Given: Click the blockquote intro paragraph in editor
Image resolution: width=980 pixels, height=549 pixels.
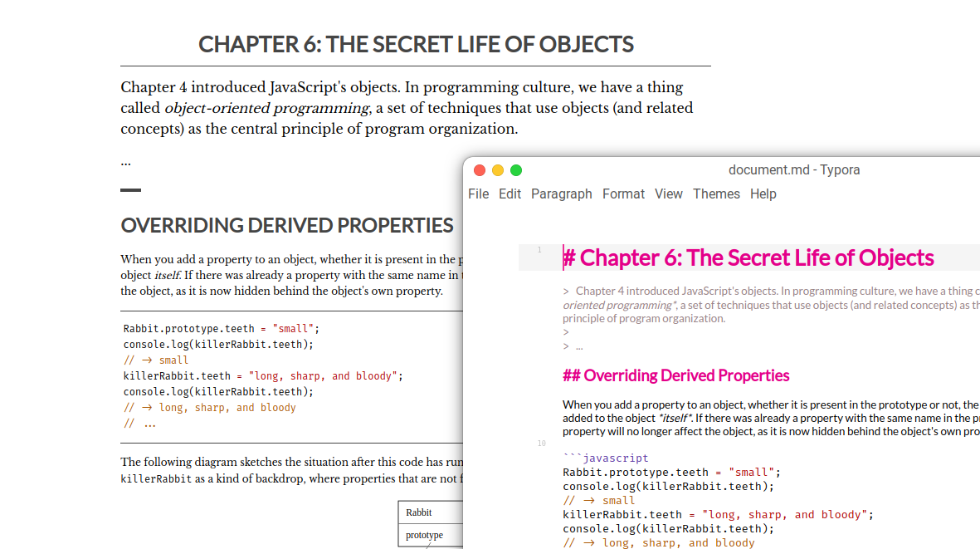Looking at the screenshot, I should coord(771,305).
